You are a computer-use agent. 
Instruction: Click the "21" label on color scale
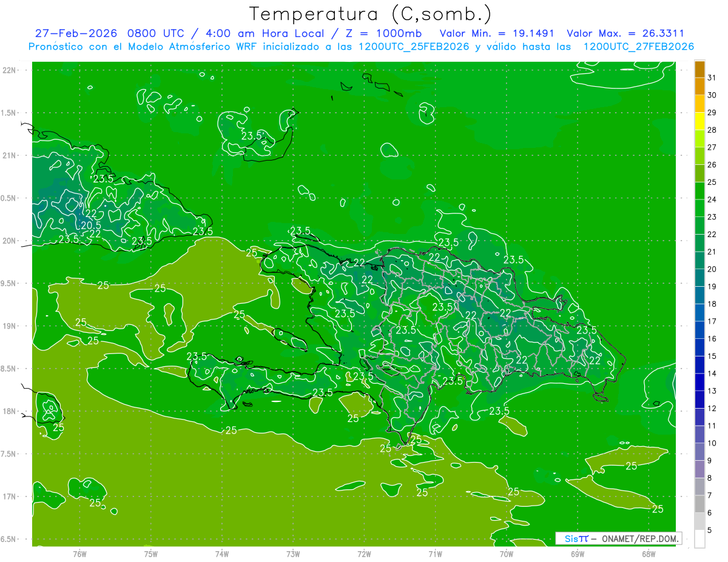(712, 252)
